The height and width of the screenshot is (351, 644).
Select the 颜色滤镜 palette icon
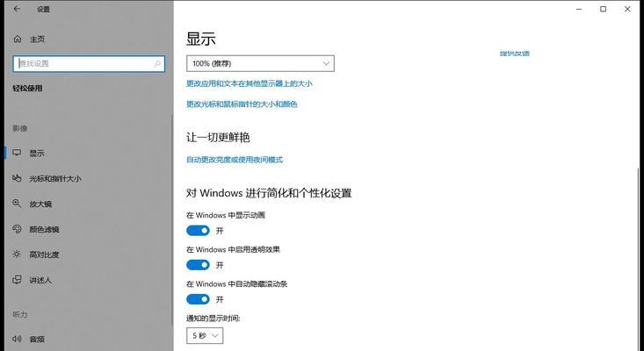click(17, 229)
